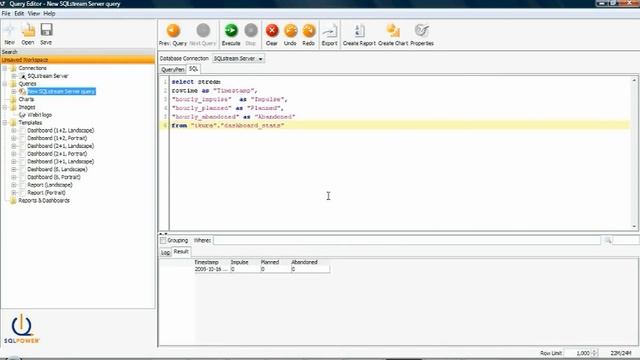Open the Help menu
This screenshot has height=360, width=640.
(49, 13)
